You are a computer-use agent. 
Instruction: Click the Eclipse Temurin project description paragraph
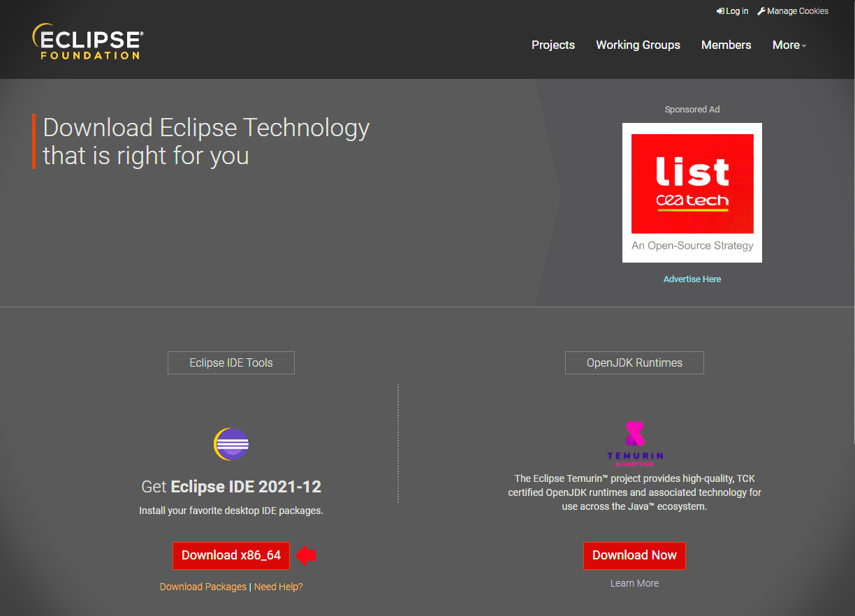point(634,492)
